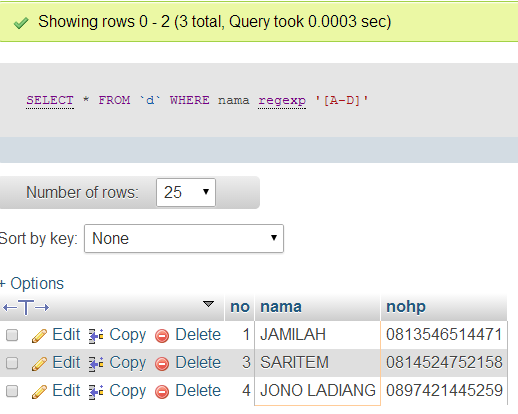Viewport: 518px width, 414px height.
Task: Click the pencil edit icon for SARITEM row
Action: point(39,364)
